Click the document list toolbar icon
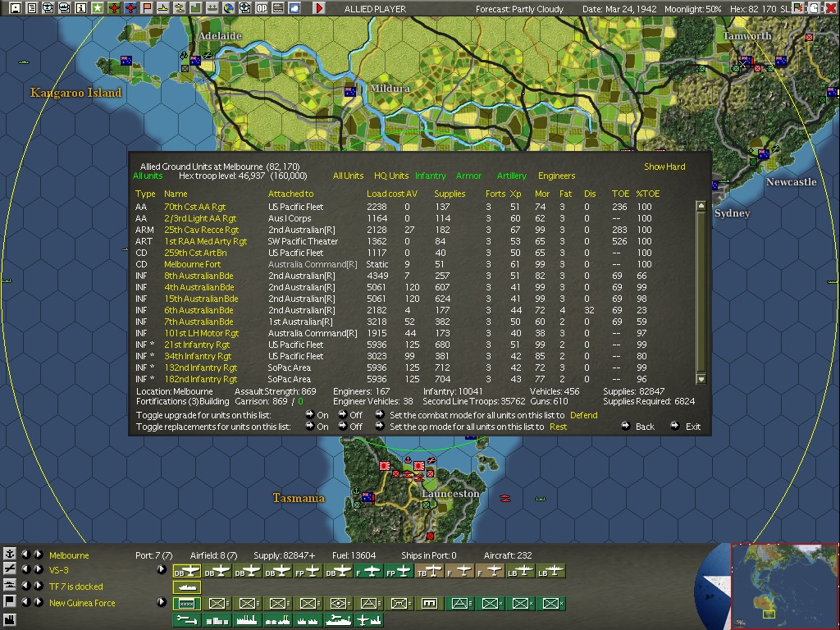840x630 pixels. pos(32,8)
